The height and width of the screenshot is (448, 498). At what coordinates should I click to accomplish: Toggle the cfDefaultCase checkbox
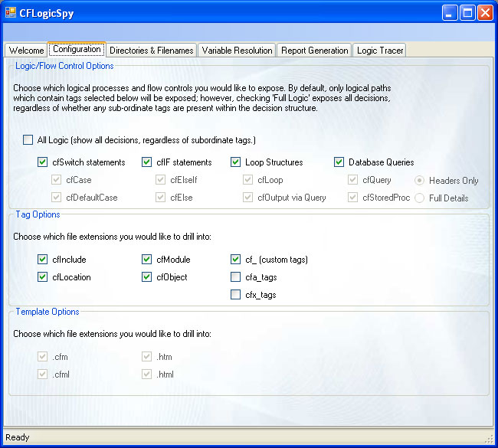[56, 198]
